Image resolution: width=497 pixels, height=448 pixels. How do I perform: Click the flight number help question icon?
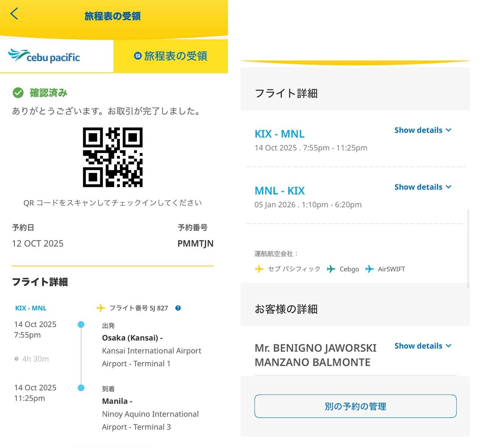click(x=178, y=308)
